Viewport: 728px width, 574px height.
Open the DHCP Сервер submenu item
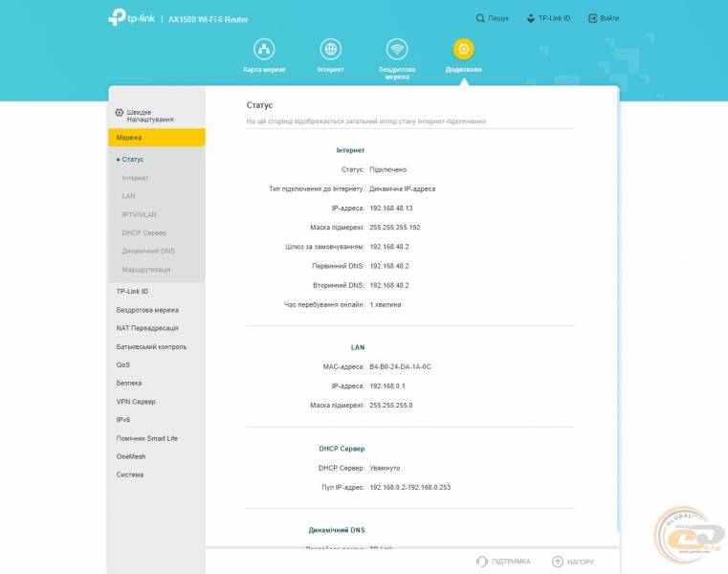[143, 232]
